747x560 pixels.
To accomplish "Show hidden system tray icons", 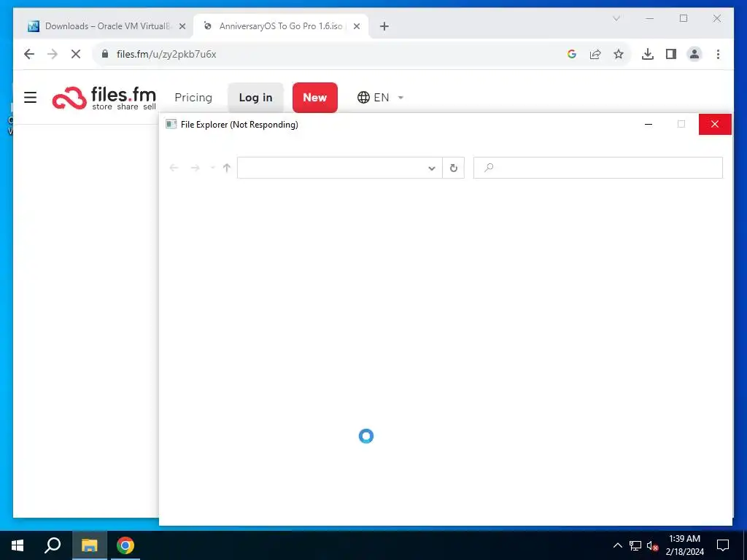I will (x=617, y=545).
